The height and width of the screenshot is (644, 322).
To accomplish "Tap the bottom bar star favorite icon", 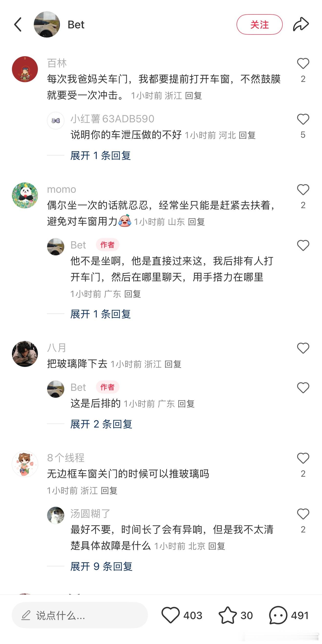I will pyautogui.click(x=227, y=615).
